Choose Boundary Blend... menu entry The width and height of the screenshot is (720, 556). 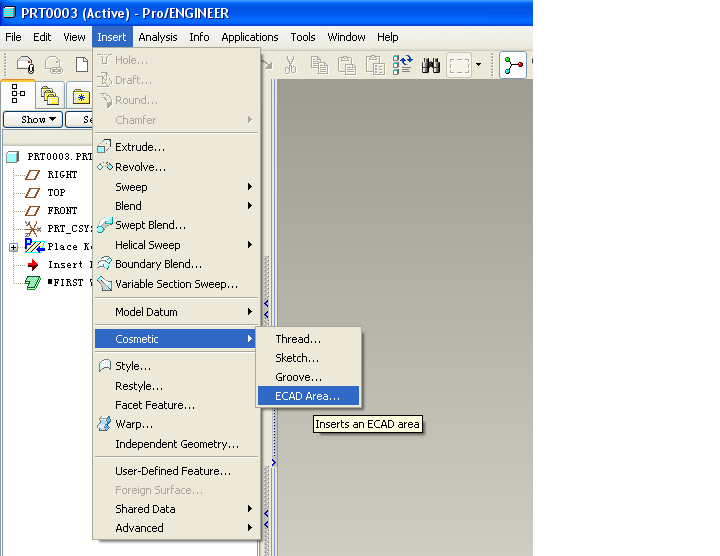pyautogui.click(x=176, y=264)
